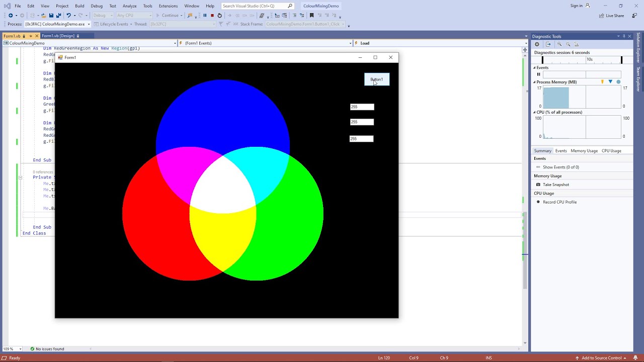Click the topmost 255 textbox in Form1
Viewport: 644px width, 362px height.
(361, 107)
